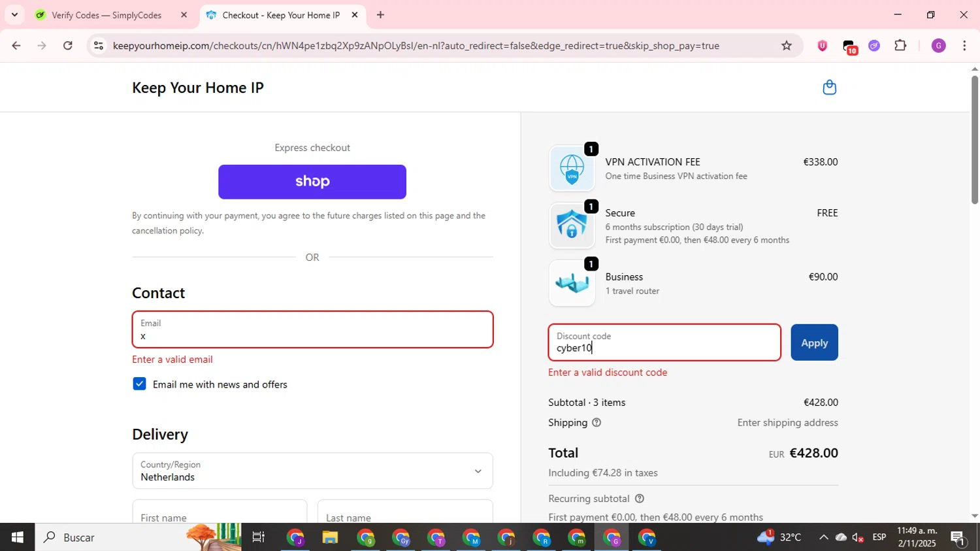980x551 pixels.
Task: Open the taskbar clock showing 11:49 a. m.
Action: pyautogui.click(x=917, y=537)
